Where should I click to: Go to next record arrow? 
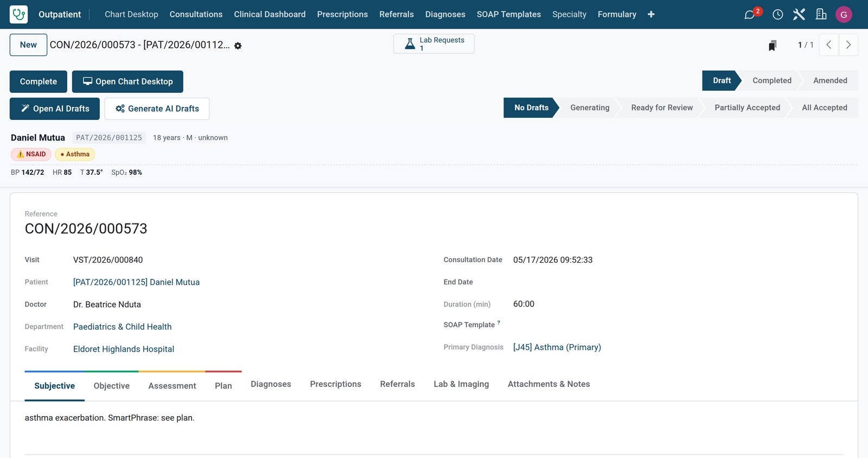coord(848,45)
